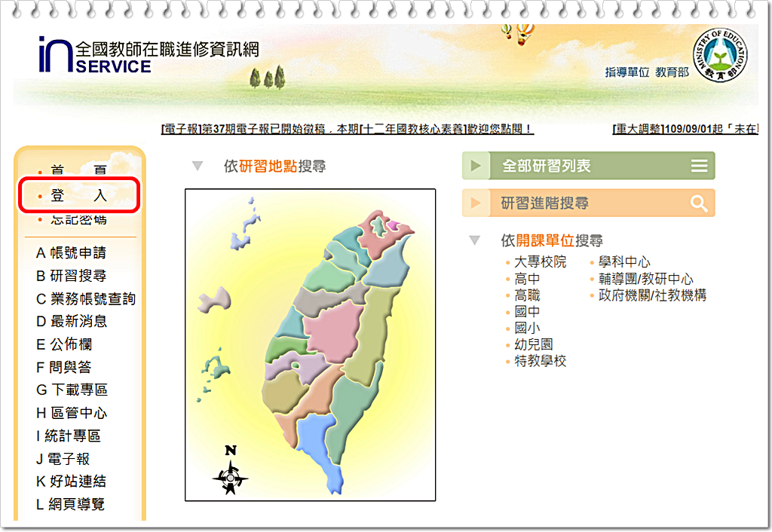Open B 研習搜尋 in sidebar

[72, 276]
